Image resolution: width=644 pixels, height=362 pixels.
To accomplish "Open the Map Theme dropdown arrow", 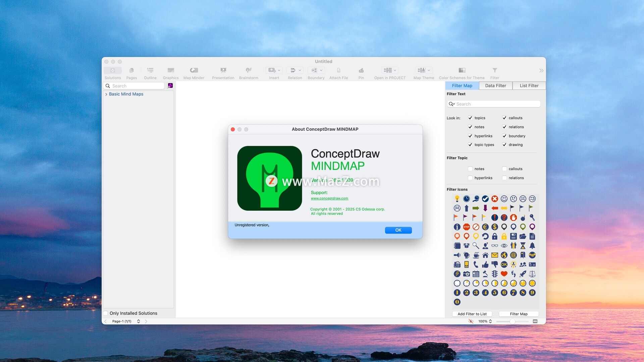I will 429,70.
